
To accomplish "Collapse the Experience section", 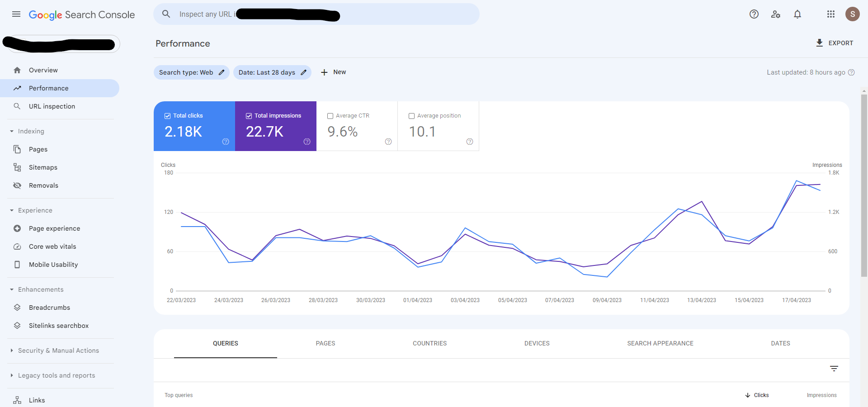I will [x=12, y=210].
